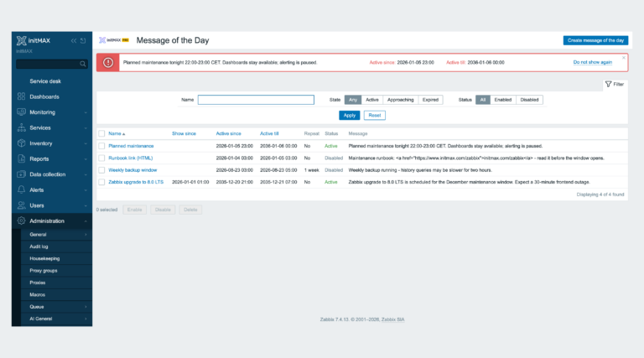This screenshot has width=644, height=358.
Task: Expand the Inventory menu chevron
Action: tap(86, 143)
